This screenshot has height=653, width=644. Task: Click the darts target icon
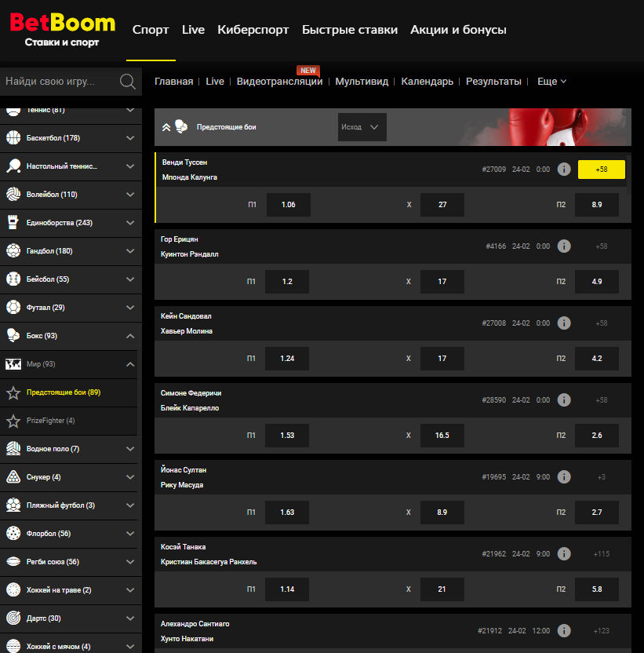click(x=13, y=618)
